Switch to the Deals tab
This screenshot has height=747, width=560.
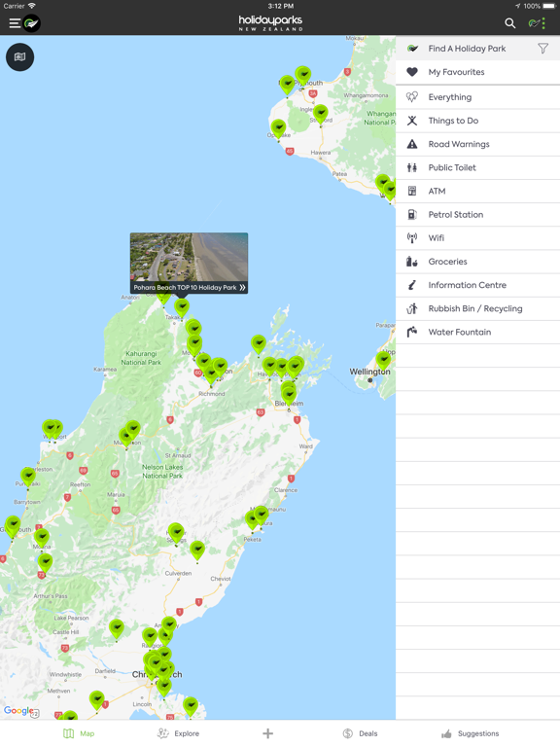[360, 733]
